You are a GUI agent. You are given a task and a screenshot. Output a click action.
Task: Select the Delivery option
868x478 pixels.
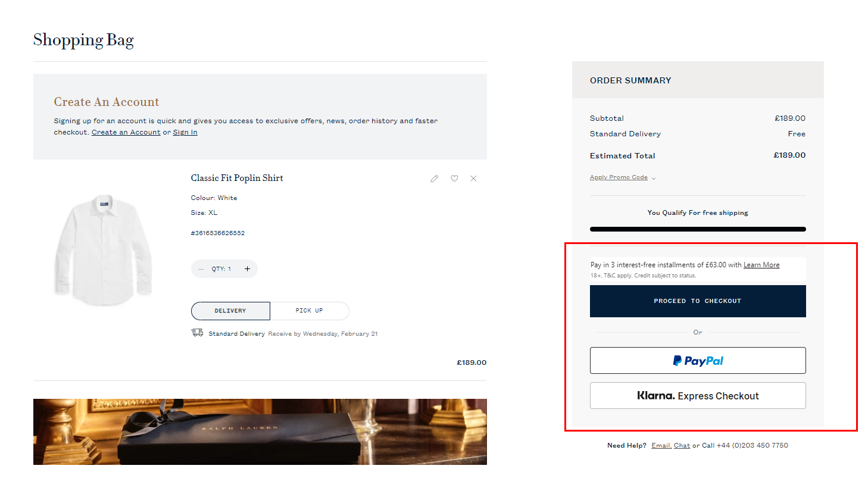[x=230, y=311]
